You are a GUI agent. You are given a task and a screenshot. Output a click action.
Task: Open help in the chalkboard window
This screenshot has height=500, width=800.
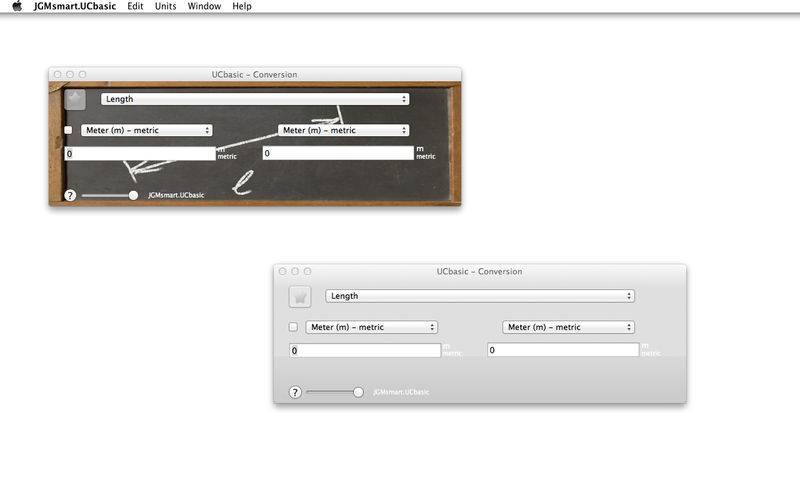tap(70, 195)
